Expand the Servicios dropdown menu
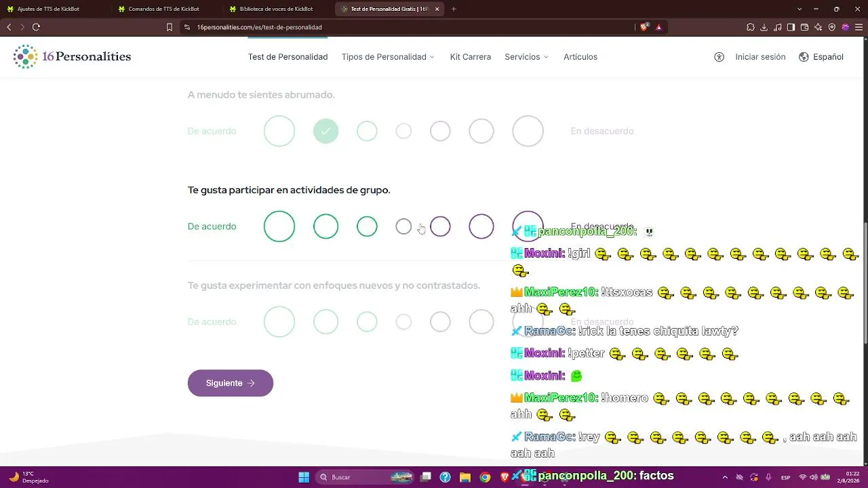 point(526,57)
